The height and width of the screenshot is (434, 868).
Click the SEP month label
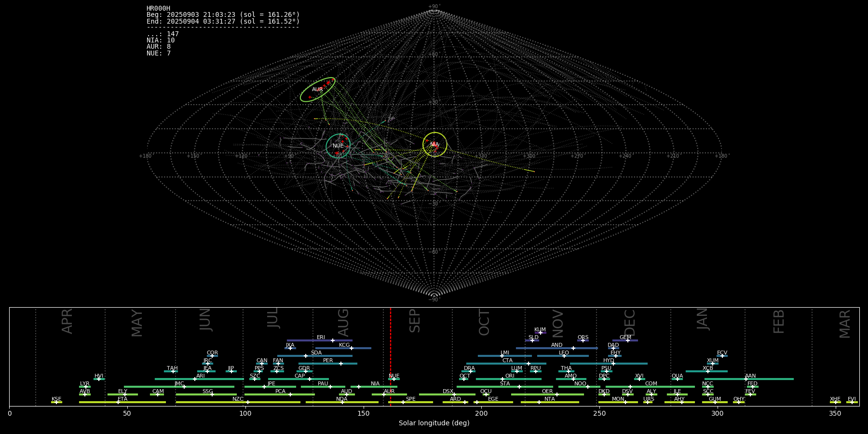point(415,321)
